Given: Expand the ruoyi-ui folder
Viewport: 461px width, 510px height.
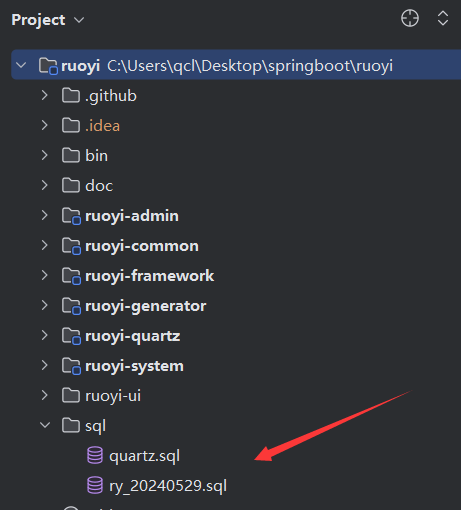Looking at the screenshot, I should pyautogui.click(x=44, y=395).
